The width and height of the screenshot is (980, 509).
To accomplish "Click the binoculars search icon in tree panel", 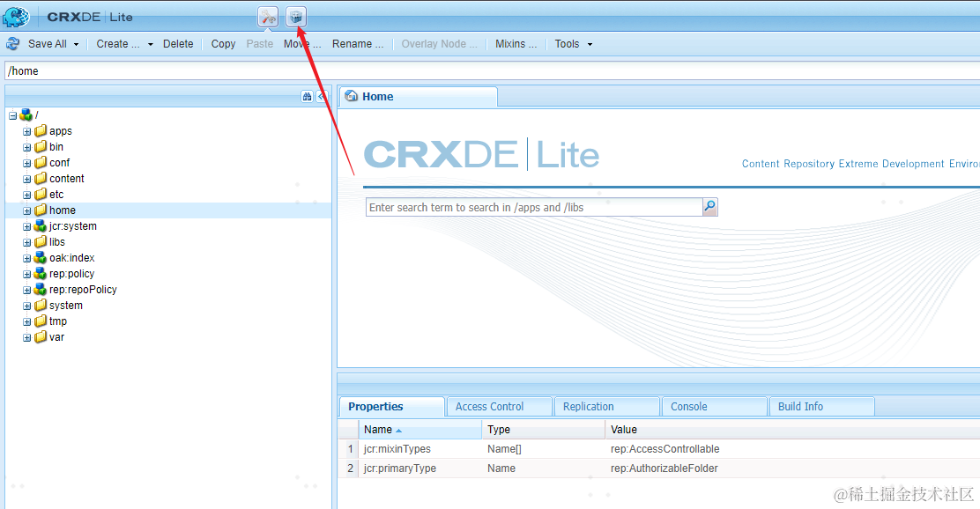I will (x=307, y=96).
